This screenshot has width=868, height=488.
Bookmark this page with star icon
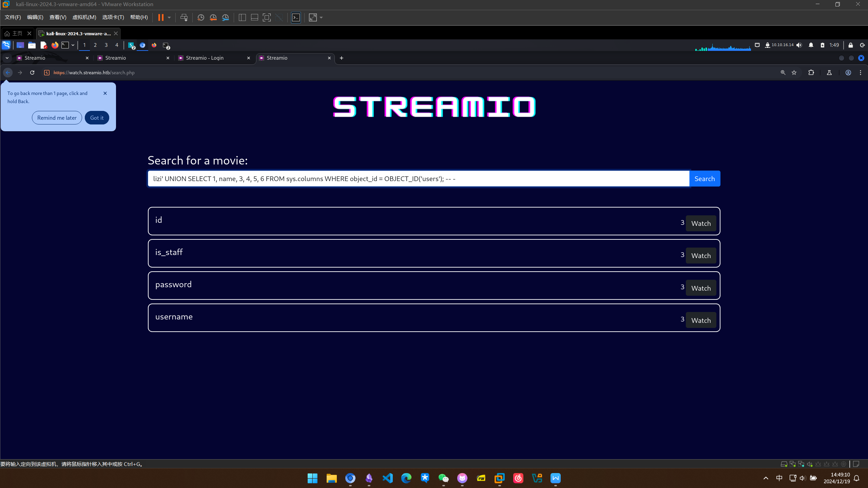[x=794, y=73]
